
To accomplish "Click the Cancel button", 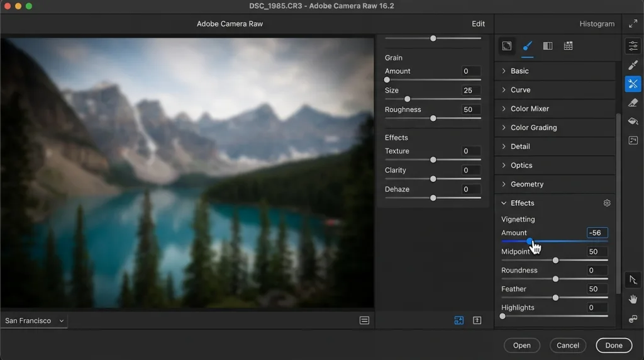I will coord(568,346).
